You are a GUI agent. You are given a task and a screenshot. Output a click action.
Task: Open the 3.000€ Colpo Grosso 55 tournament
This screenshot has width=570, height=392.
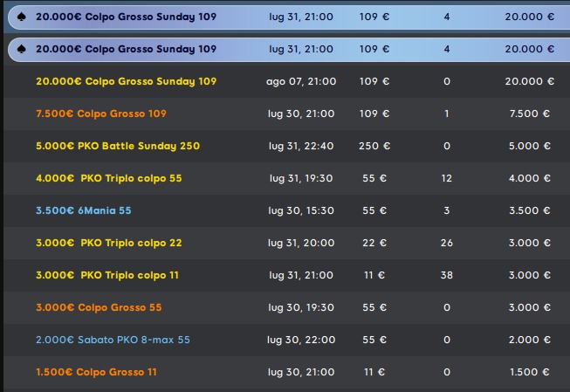[x=287, y=307]
